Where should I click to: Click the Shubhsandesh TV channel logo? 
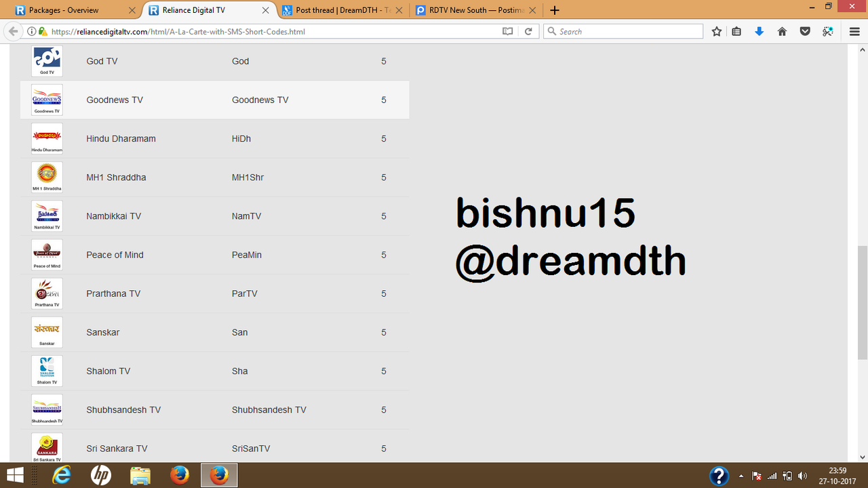click(x=47, y=409)
